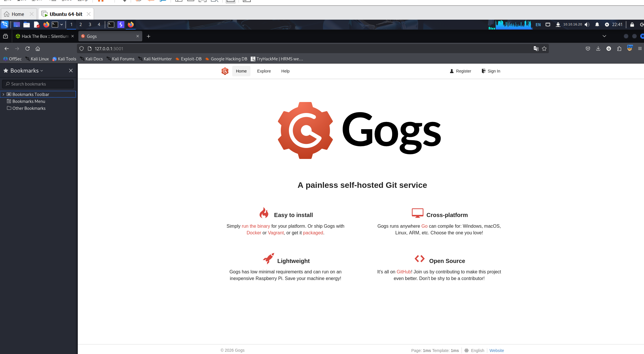
Task: Switch to workspace 2
Action: click(81, 25)
